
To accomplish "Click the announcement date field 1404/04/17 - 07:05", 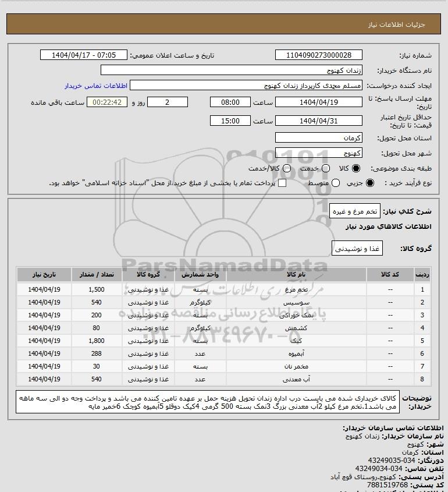I will 84,55.
